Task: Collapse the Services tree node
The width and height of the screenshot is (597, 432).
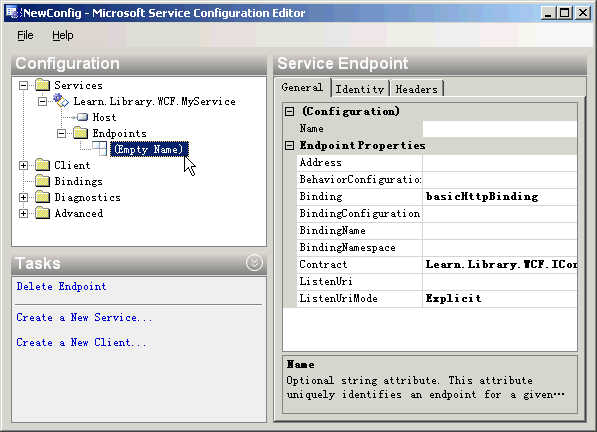Action: [x=24, y=85]
